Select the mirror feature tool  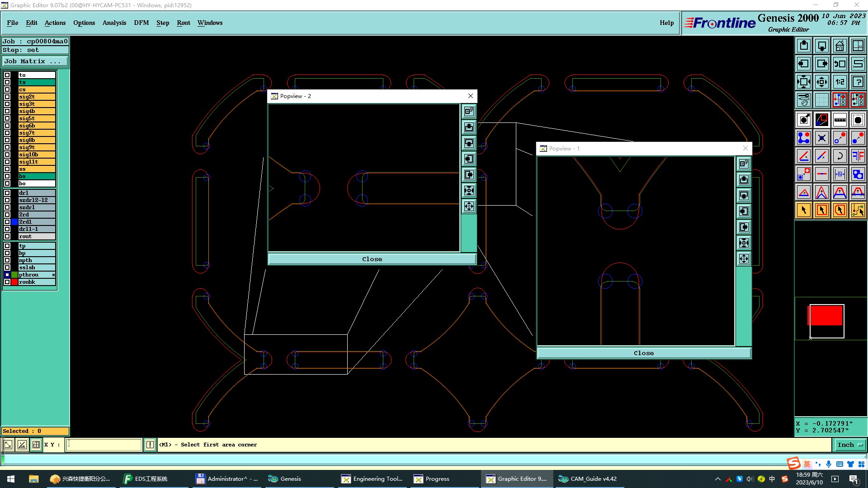(858, 156)
